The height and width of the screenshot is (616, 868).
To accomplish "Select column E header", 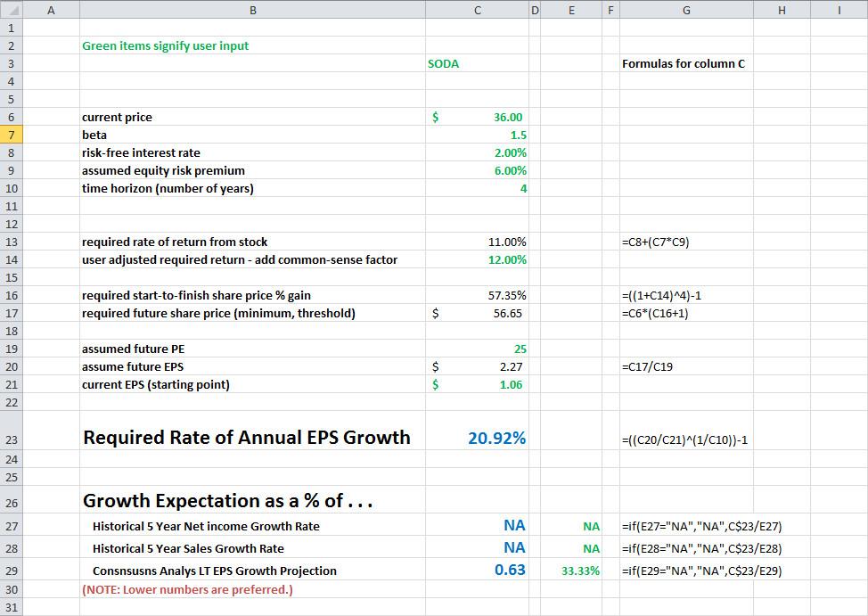I will [571, 10].
